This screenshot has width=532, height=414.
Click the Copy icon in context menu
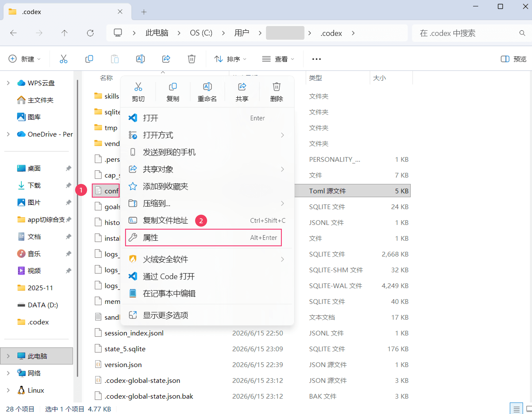coord(173,87)
